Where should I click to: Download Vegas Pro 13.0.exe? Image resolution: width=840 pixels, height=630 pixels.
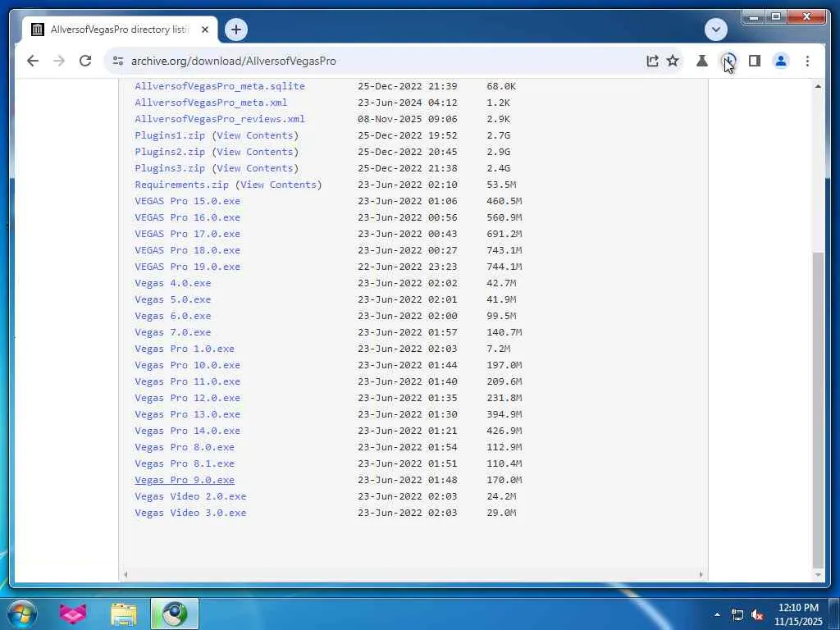click(188, 414)
